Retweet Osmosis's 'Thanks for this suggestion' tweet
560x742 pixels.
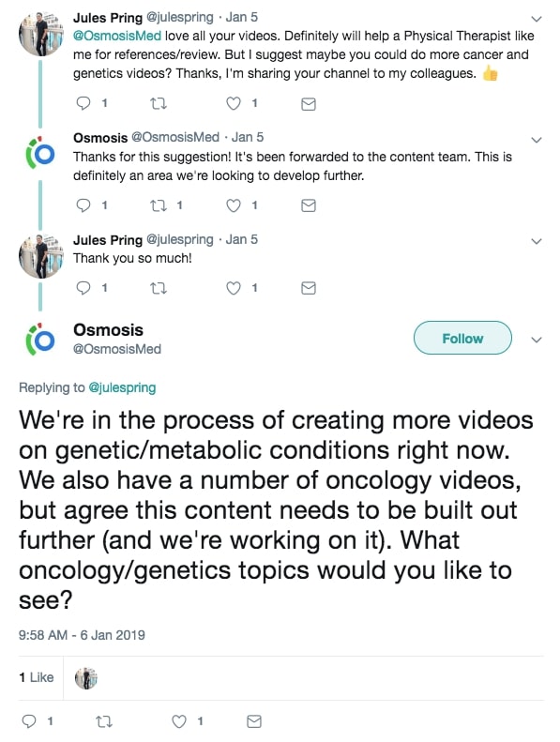[x=159, y=205]
